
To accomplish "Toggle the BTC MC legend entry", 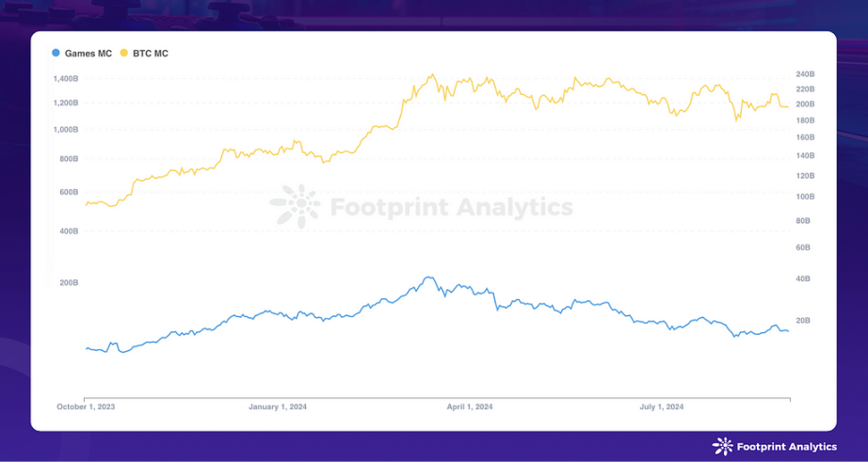I will pos(144,54).
